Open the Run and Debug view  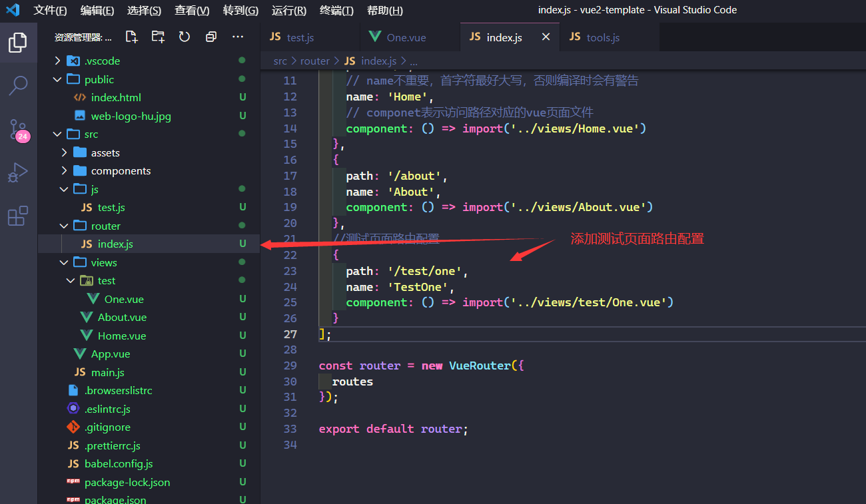(18, 173)
